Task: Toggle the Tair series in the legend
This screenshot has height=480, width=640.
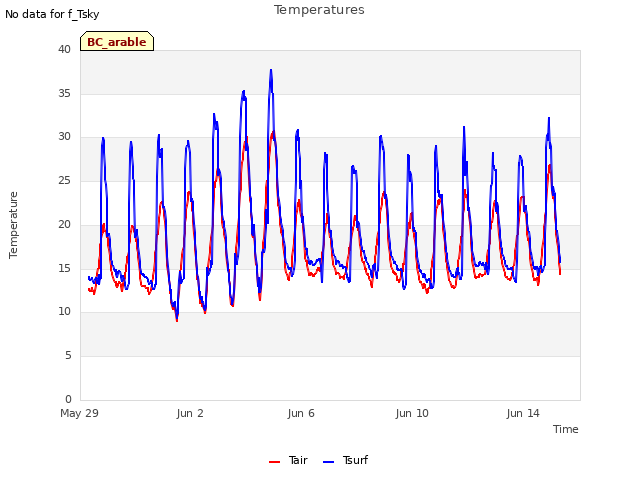Action: 288,460
